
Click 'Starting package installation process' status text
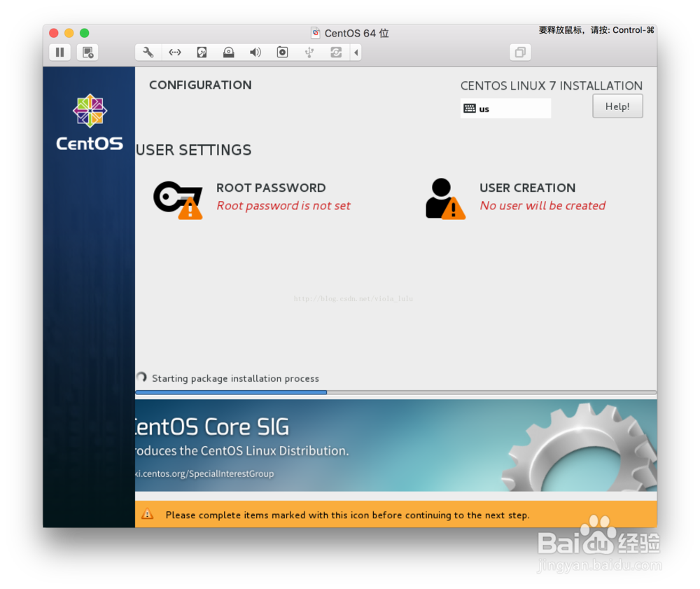235,379
